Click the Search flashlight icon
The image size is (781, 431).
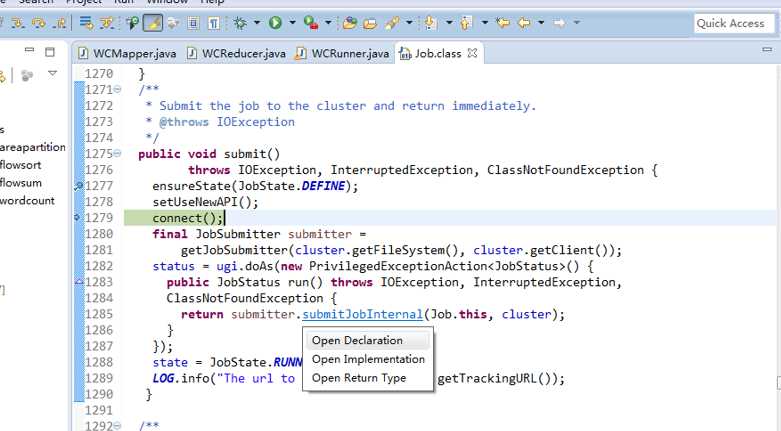[x=392, y=23]
